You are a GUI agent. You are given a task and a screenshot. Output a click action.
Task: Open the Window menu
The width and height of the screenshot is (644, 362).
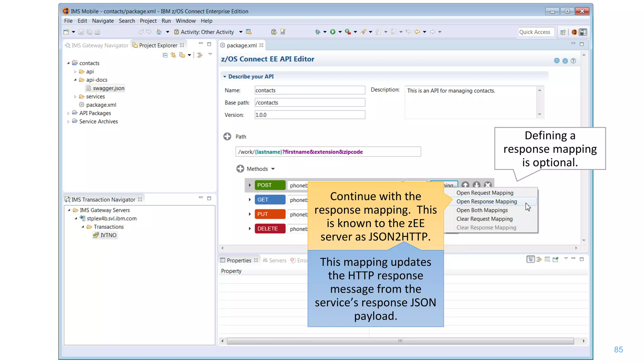pyautogui.click(x=186, y=21)
